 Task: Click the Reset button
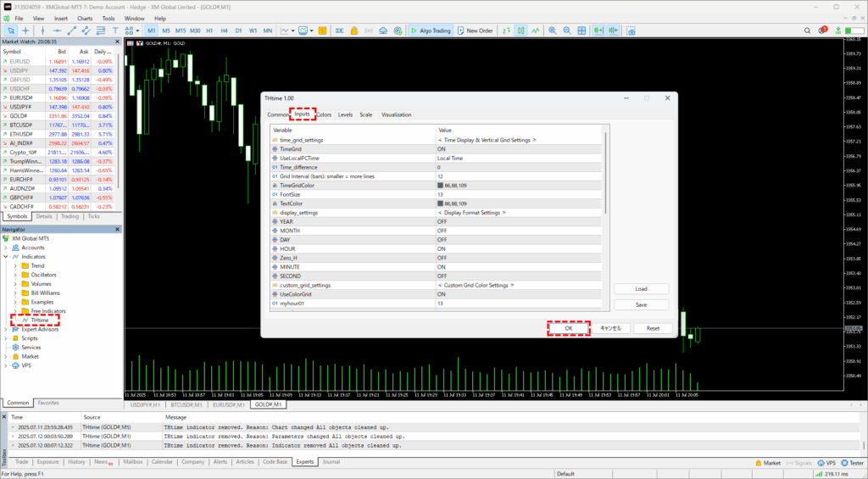coord(653,328)
